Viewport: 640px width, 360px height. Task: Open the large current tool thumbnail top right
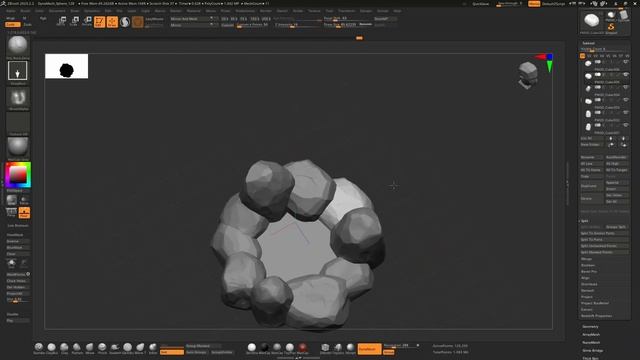pyautogui.click(x=591, y=20)
